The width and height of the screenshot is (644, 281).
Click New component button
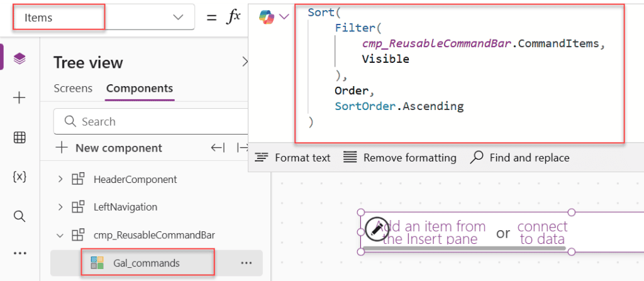click(x=109, y=148)
